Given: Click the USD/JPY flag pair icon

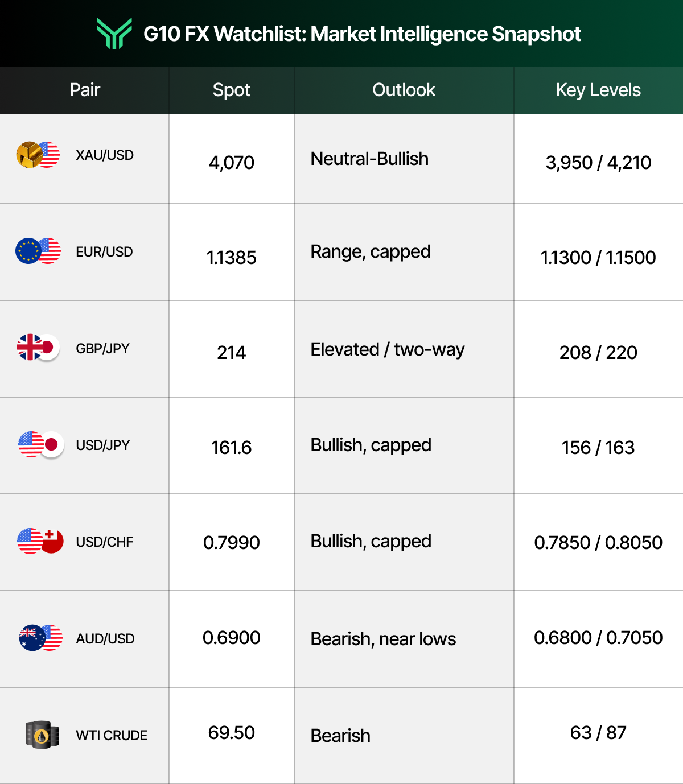Looking at the screenshot, I should pyautogui.click(x=40, y=444).
